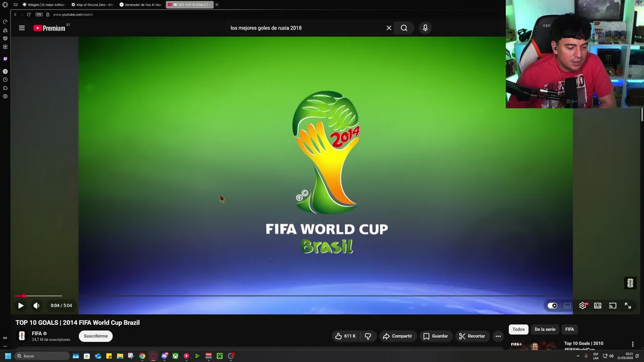The width and height of the screenshot is (644, 362).
Task: Share the video via Compartir
Action: 397,336
